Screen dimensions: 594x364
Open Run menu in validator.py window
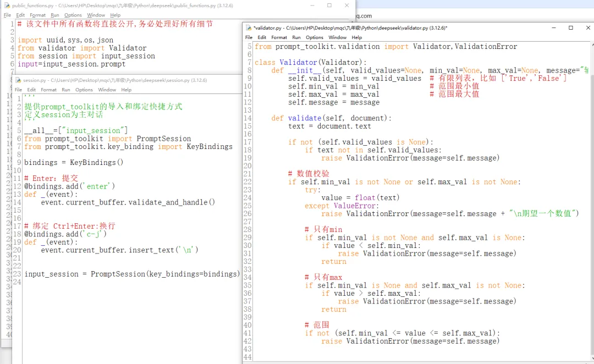click(x=296, y=37)
